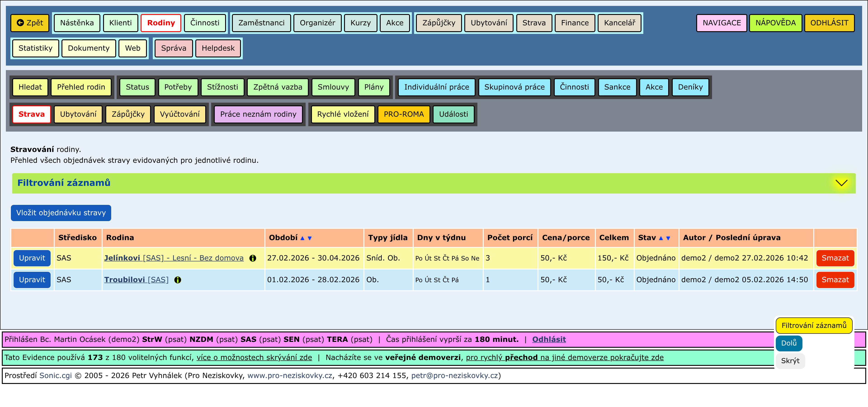Click floating yellow Filtrování záznamů button
Viewport: 868px width, 407px height.
point(814,325)
